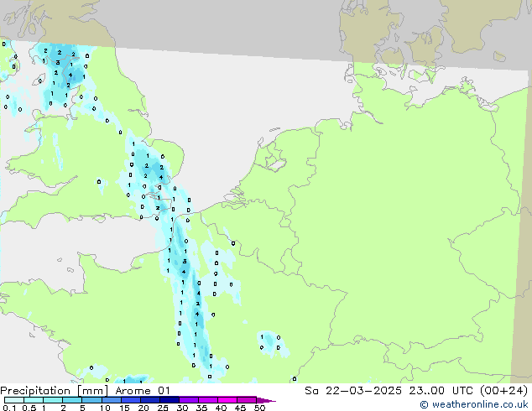
Task: Open the weatheronline.co.uk copyright link
Action: 473,404
